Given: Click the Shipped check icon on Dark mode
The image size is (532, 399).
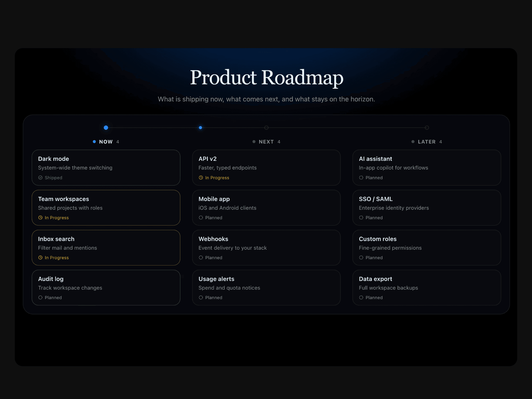Looking at the screenshot, I should (x=40, y=178).
